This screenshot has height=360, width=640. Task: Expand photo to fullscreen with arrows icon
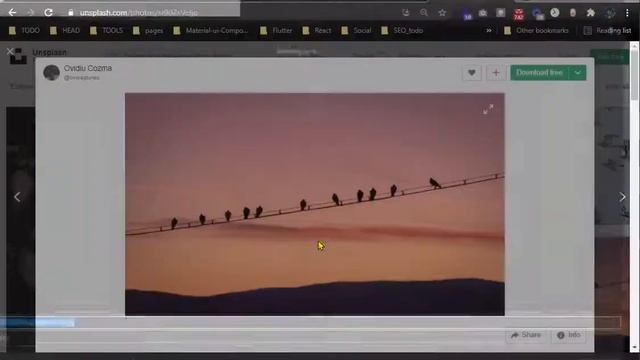(x=488, y=109)
